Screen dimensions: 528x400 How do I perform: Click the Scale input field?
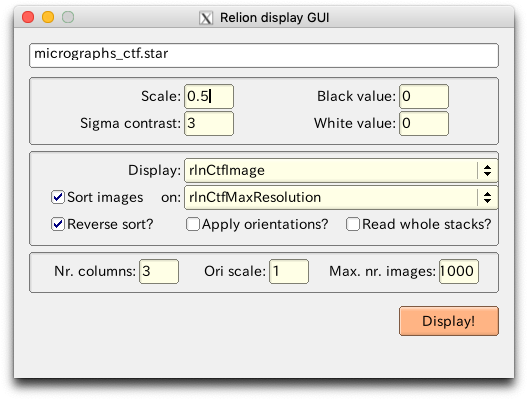pos(209,97)
